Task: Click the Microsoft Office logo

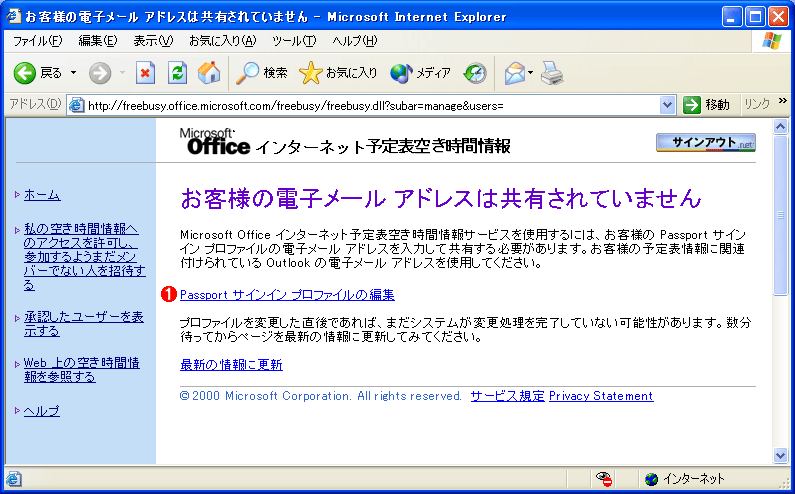Action: [x=215, y=141]
